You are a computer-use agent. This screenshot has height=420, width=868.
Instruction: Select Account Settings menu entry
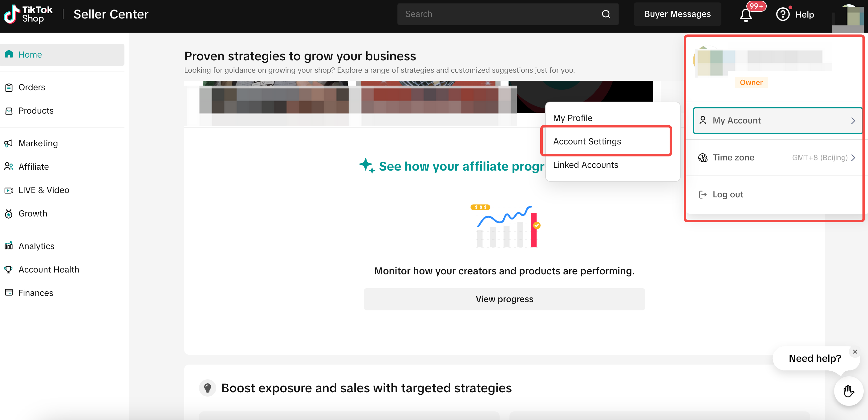pos(587,141)
